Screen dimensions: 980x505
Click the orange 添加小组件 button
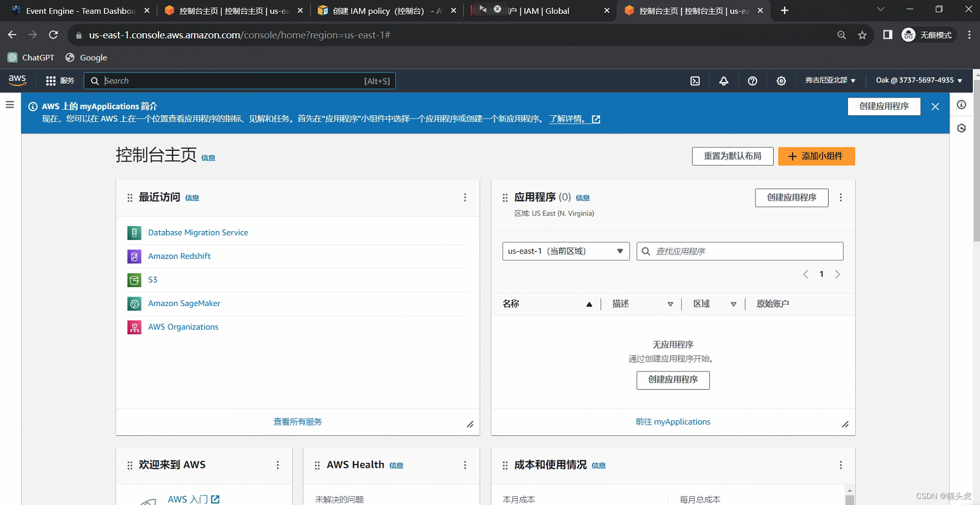pos(816,156)
